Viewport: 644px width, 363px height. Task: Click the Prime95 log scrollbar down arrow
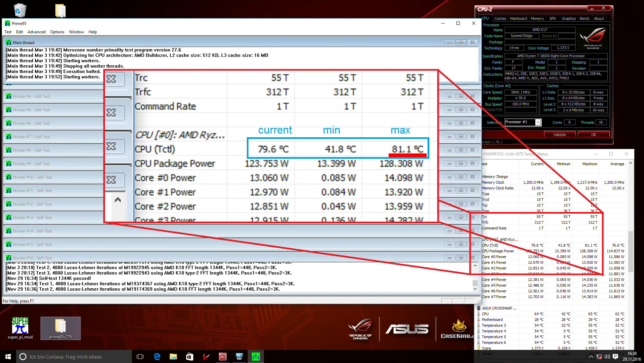coord(475,289)
